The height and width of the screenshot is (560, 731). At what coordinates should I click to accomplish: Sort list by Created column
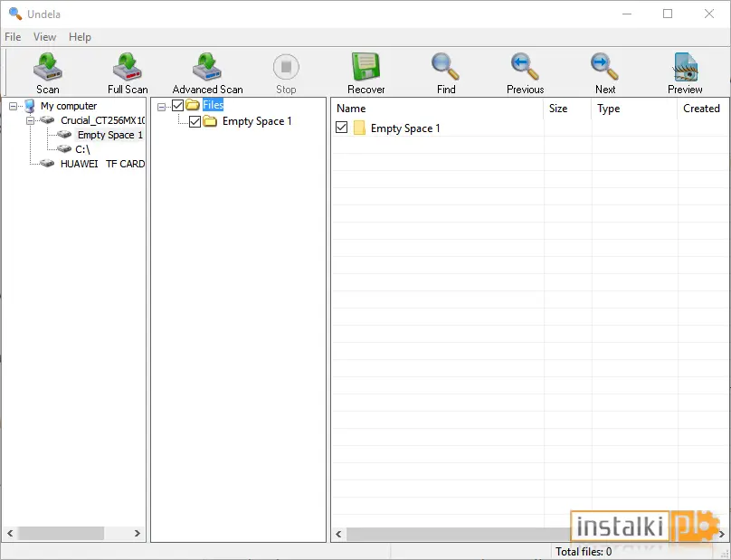[x=703, y=109]
